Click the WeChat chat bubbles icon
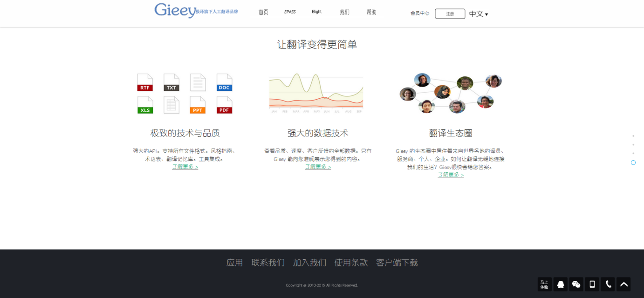This screenshot has width=644, height=298. coord(576,284)
